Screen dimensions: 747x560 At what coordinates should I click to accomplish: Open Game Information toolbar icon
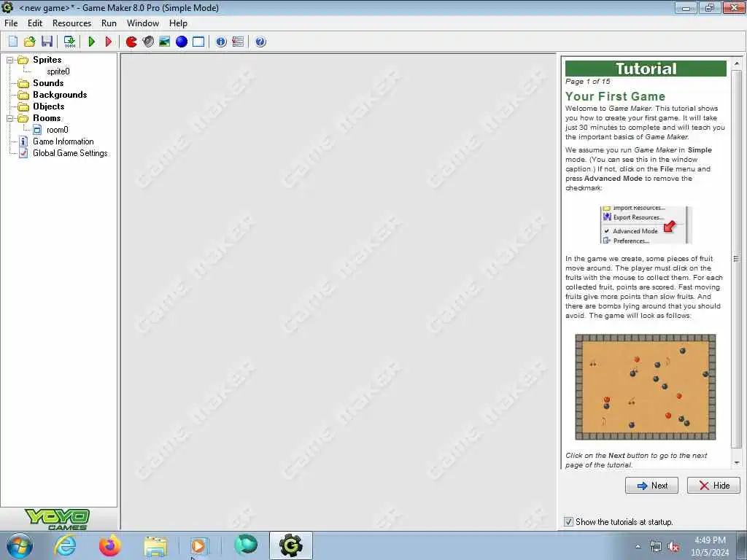(221, 42)
